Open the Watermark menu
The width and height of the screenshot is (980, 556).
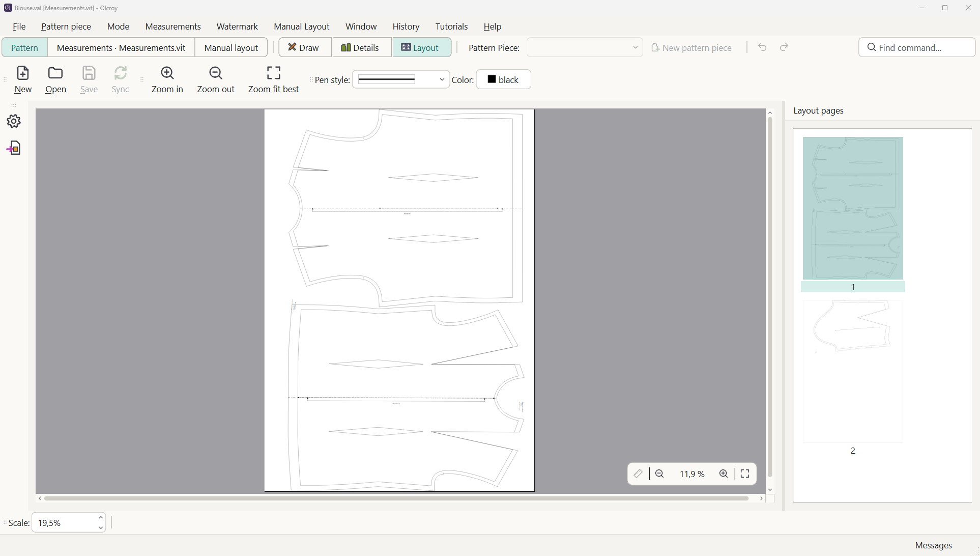237,26
